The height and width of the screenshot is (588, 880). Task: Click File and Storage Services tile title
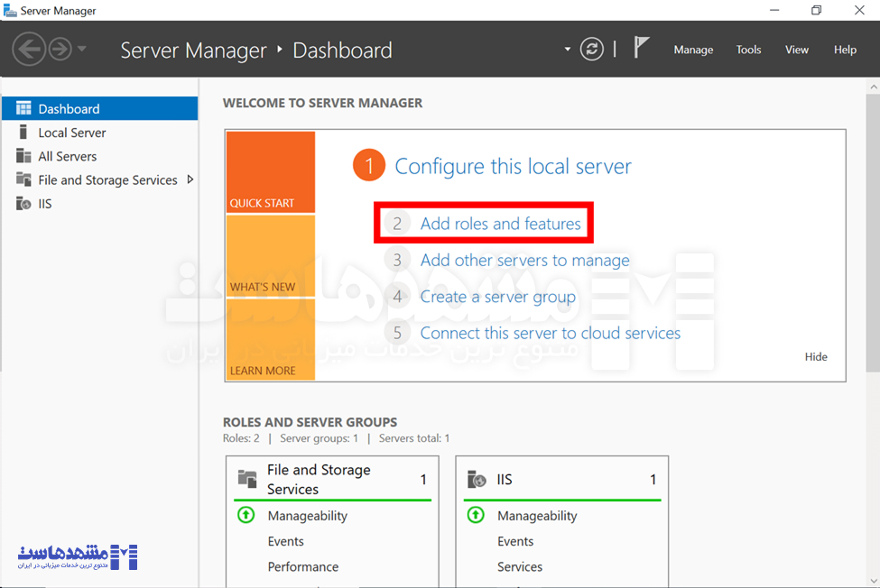point(319,479)
